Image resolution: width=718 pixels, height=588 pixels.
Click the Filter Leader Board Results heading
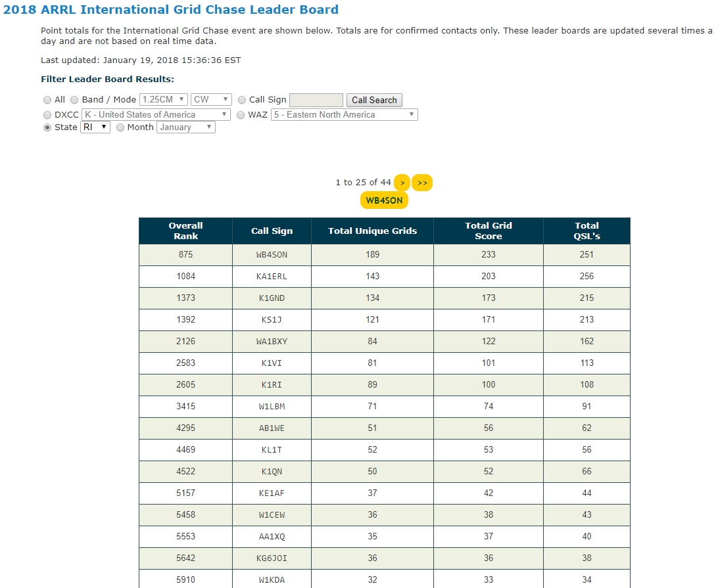108,79
